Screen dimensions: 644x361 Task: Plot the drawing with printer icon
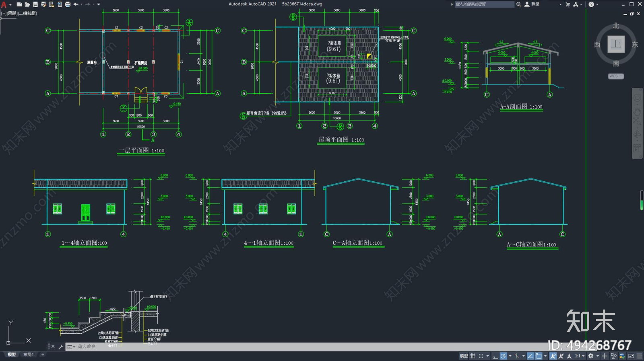68,4
